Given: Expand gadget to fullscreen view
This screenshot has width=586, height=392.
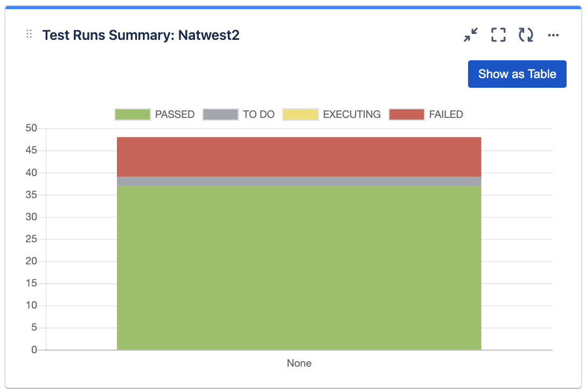Looking at the screenshot, I should [498, 34].
